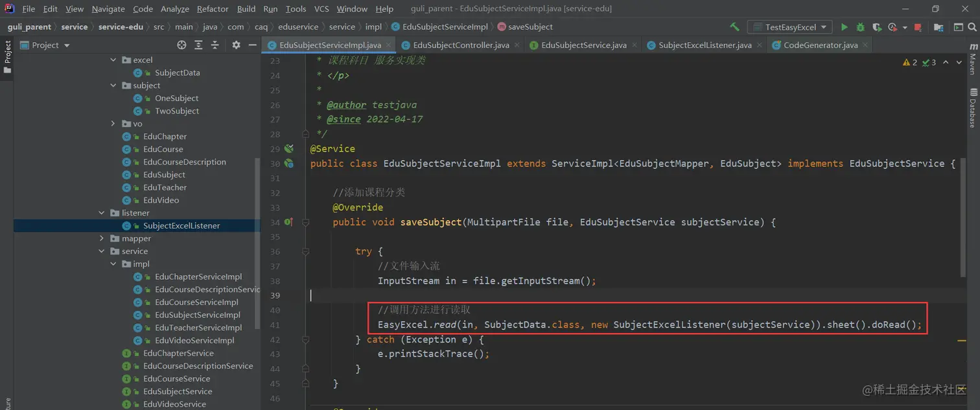The width and height of the screenshot is (980, 410).
Task: Open the Database tool window
Action: tap(973, 108)
